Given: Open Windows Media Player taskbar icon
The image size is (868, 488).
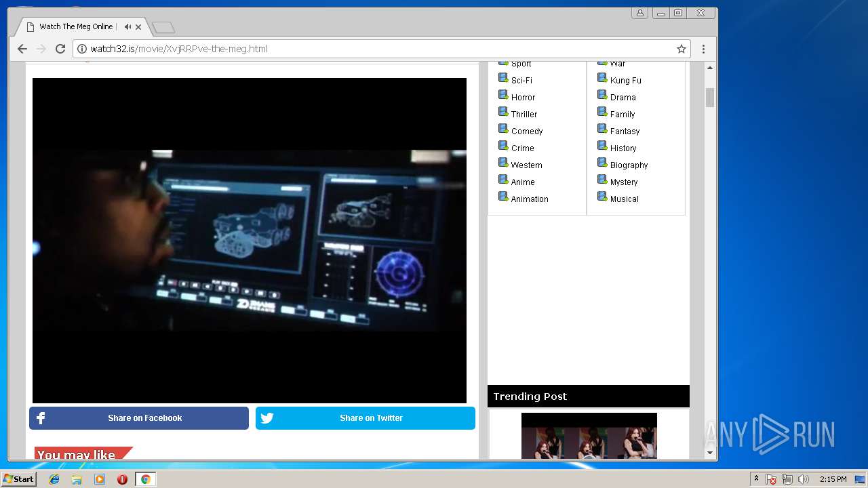Looking at the screenshot, I should (x=100, y=479).
